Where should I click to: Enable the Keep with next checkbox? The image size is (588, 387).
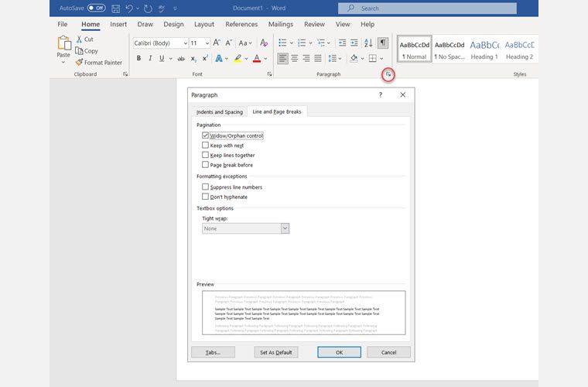(x=206, y=146)
